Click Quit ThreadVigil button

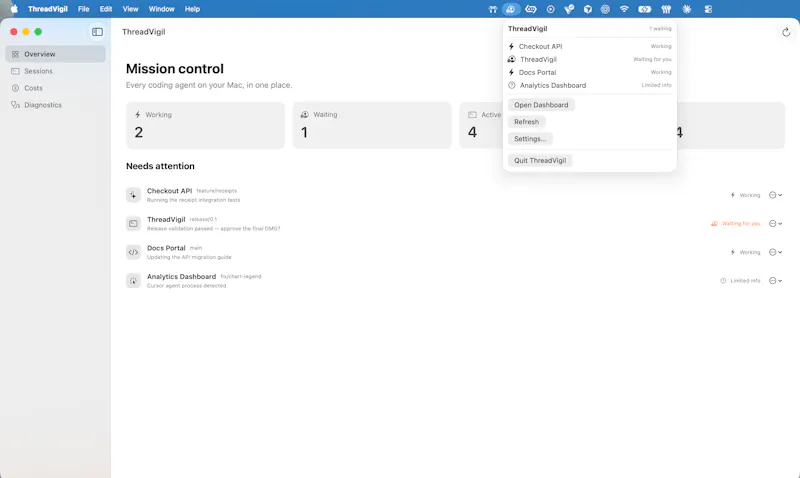(540, 160)
